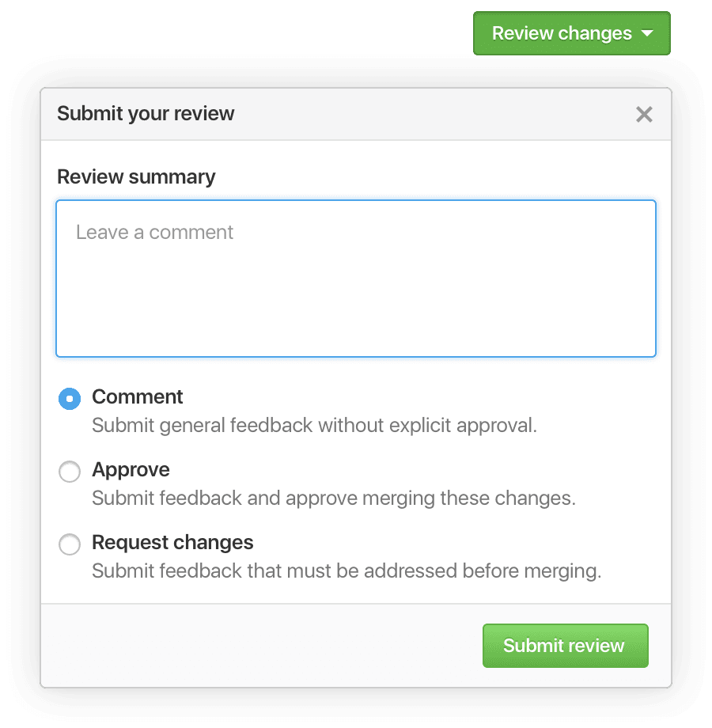Click the empty Request changes radio circle
The image size is (712, 728).
(70, 544)
